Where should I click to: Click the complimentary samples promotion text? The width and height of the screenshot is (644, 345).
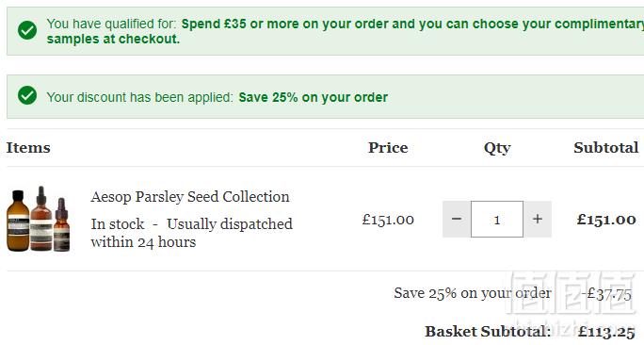[x=345, y=31]
